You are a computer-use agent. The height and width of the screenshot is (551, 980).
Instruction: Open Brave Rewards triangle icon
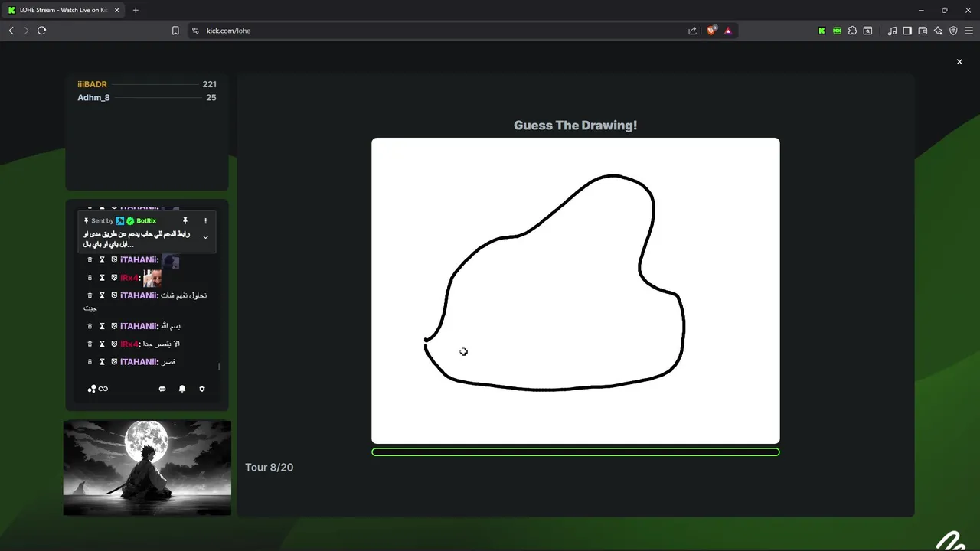coord(728,31)
